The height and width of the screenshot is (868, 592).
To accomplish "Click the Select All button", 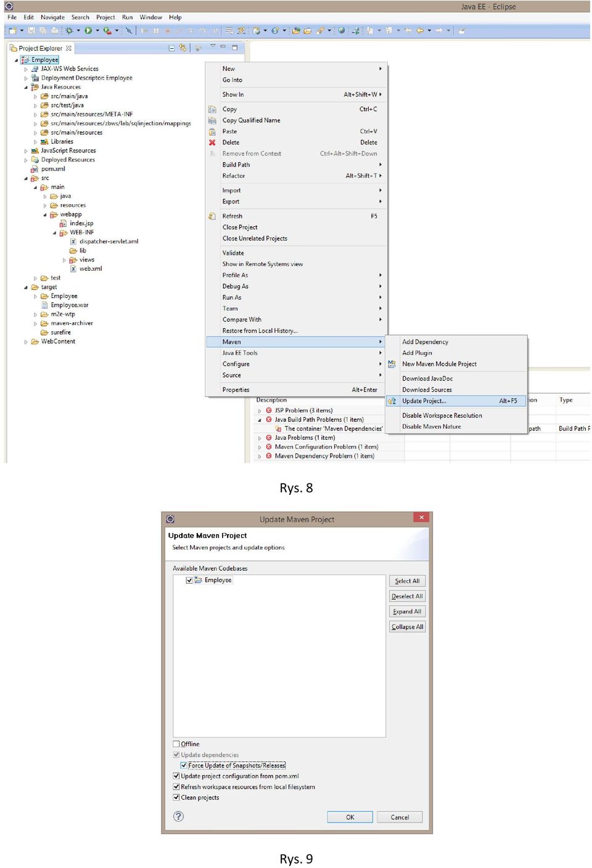I will point(407,581).
